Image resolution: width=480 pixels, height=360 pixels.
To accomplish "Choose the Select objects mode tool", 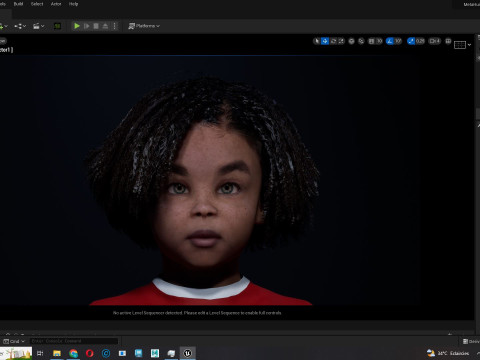I will coord(317,41).
